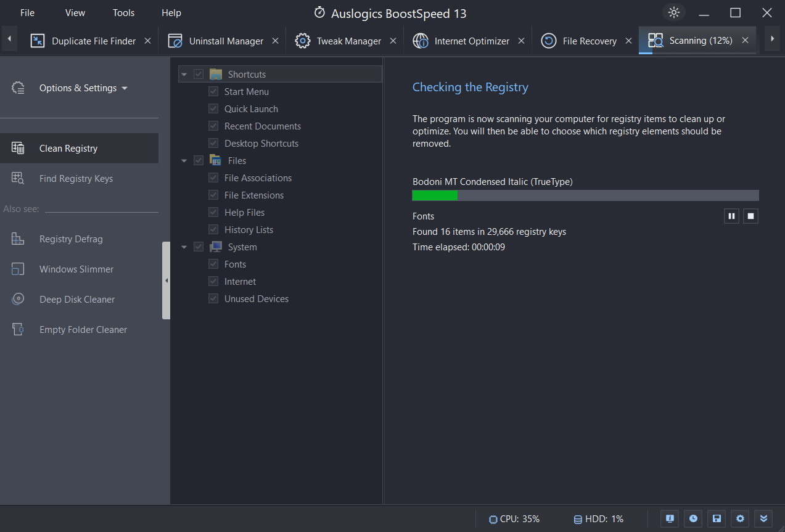Click the Registry Defrag icon
The width and height of the screenshot is (785, 532).
click(x=18, y=239)
